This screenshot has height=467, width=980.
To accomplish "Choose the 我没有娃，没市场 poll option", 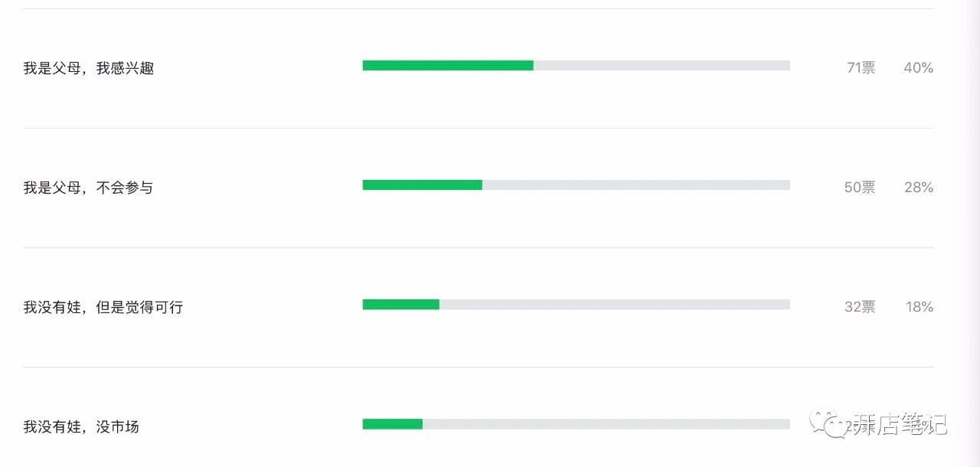I will (x=81, y=426).
